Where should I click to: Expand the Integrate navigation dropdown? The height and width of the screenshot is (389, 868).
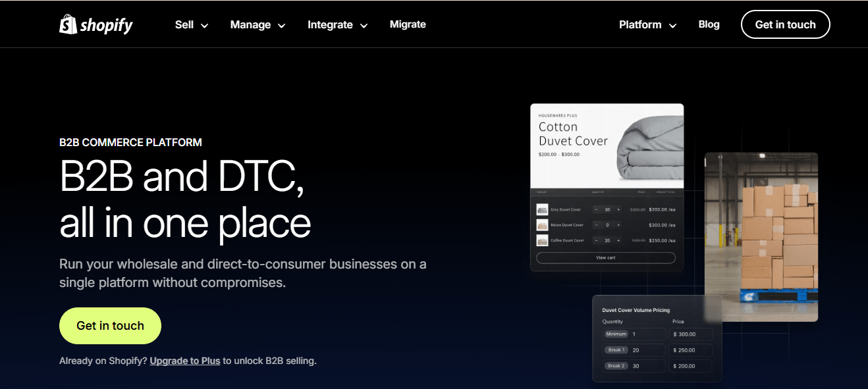click(x=337, y=25)
